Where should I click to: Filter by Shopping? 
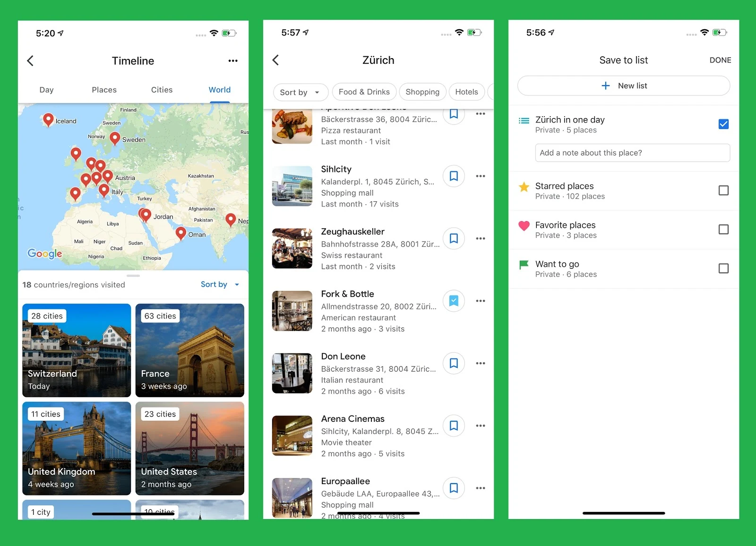click(422, 92)
